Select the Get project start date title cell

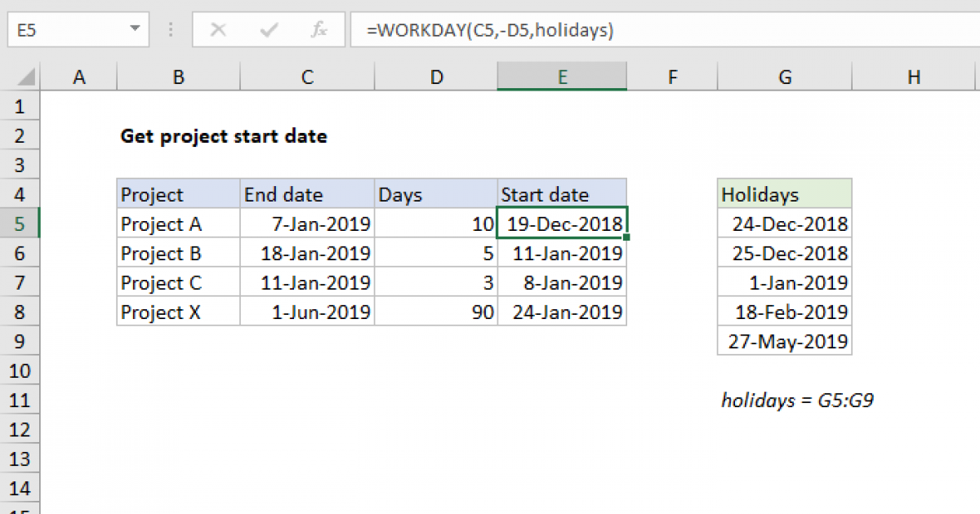tap(223, 136)
